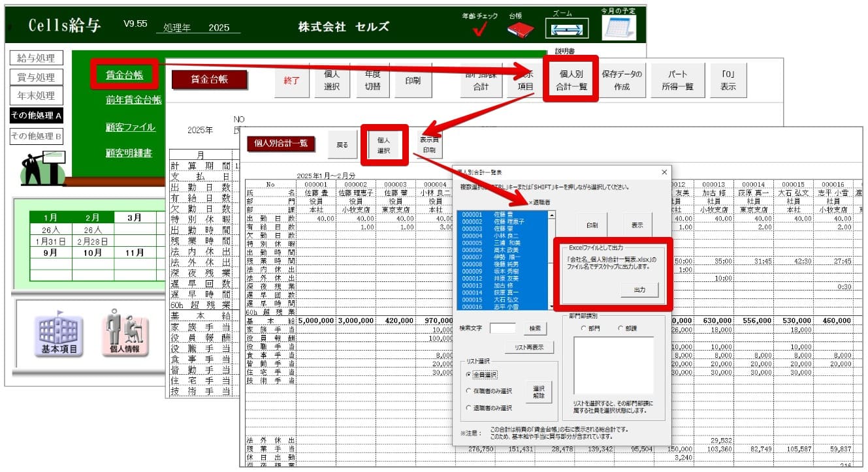Click the パート所得一覧 button
The image size is (868, 472).
point(678,80)
